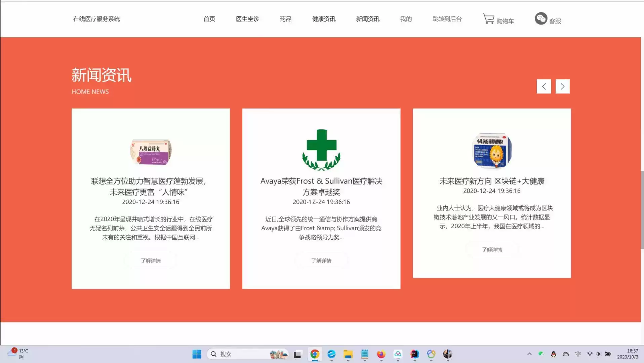Click the 八珍益母丸 medicine box image

point(151,152)
